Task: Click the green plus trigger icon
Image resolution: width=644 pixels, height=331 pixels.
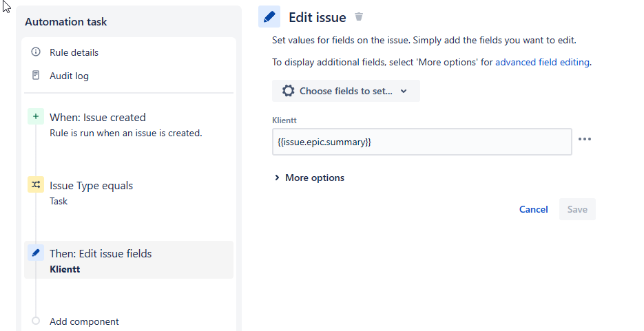Action: [35, 117]
